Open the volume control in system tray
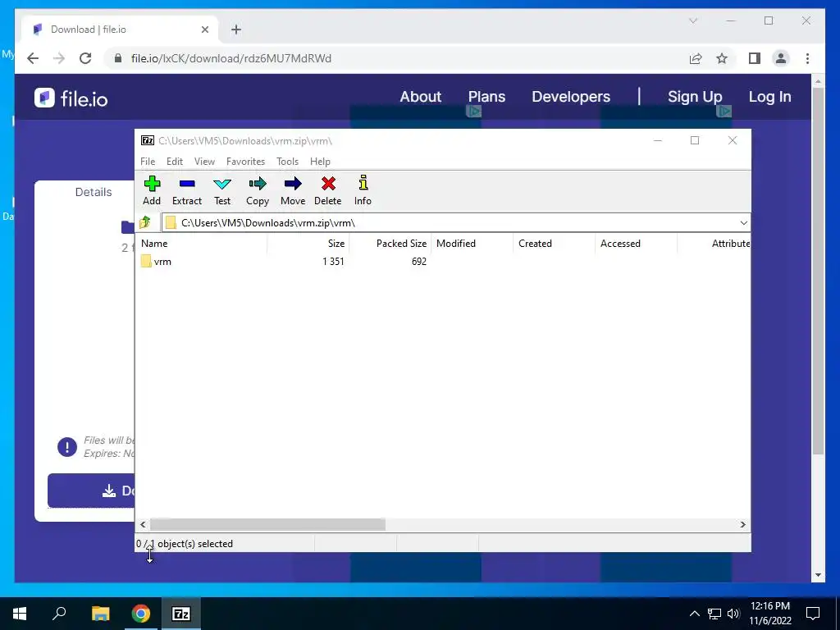The height and width of the screenshot is (630, 840). 734,614
